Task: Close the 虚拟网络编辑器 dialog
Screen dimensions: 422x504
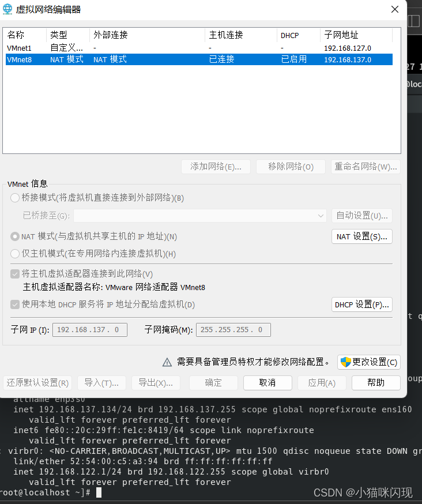Action: click(x=395, y=9)
